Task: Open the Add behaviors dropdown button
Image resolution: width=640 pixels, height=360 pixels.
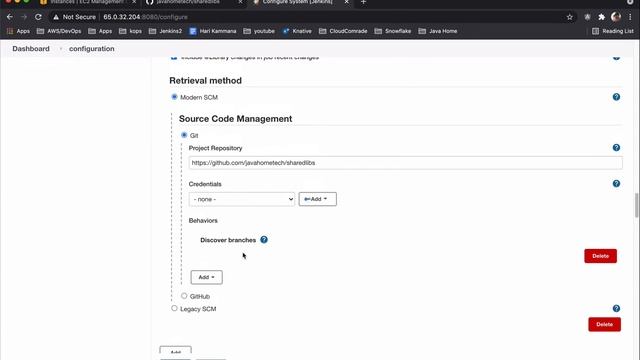Action: coord(207,277)
